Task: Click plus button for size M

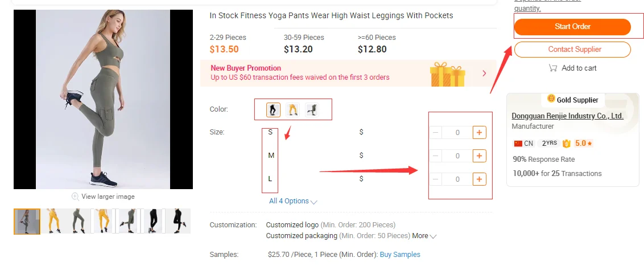Action: pos(479,156)
